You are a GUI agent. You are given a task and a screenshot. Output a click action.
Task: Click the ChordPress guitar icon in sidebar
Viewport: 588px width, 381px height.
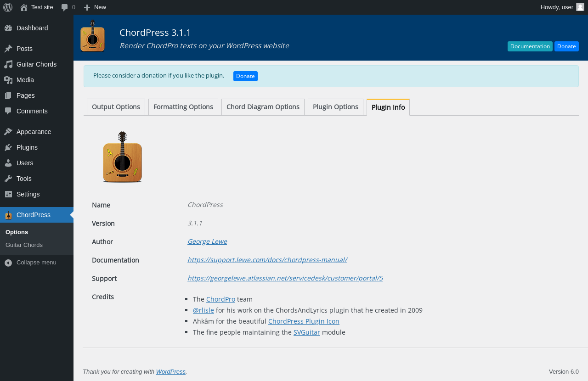click(x=8, y=215)
